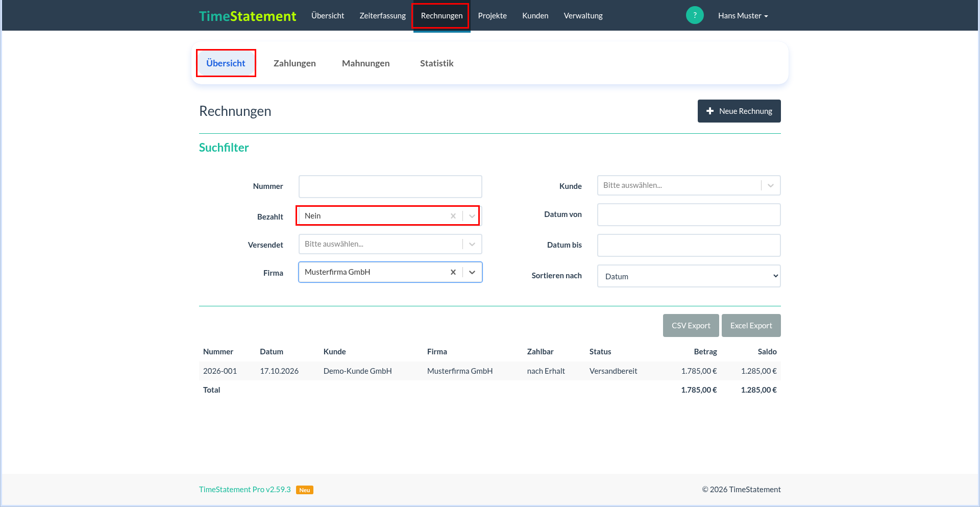Click the Status column header
Image resolution: width=980 pixels, height=507 pixels.
pyautogui.click(x=600, y=352)
